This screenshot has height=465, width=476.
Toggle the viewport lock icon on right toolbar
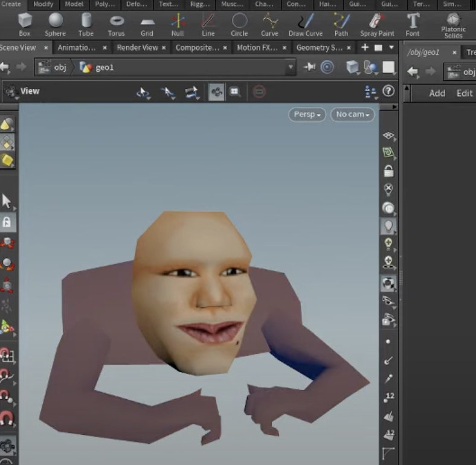tap(388, 171)
